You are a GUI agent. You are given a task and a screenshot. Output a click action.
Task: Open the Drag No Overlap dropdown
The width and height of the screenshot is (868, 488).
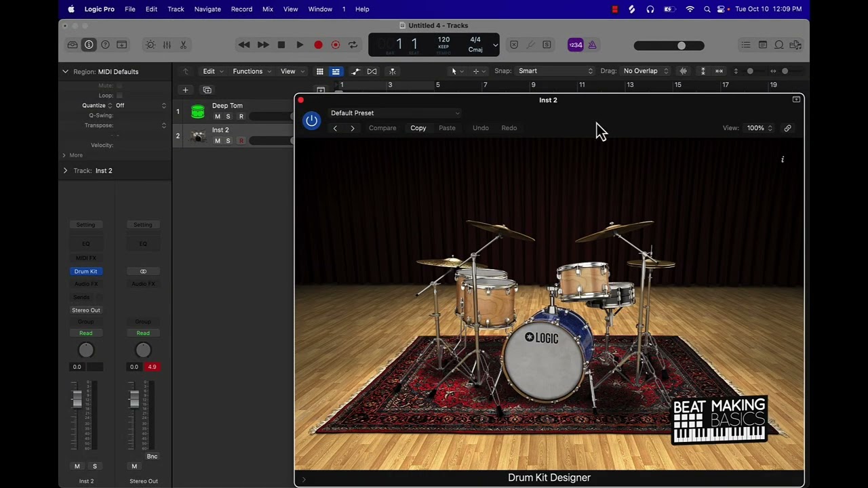click(646, 71)
